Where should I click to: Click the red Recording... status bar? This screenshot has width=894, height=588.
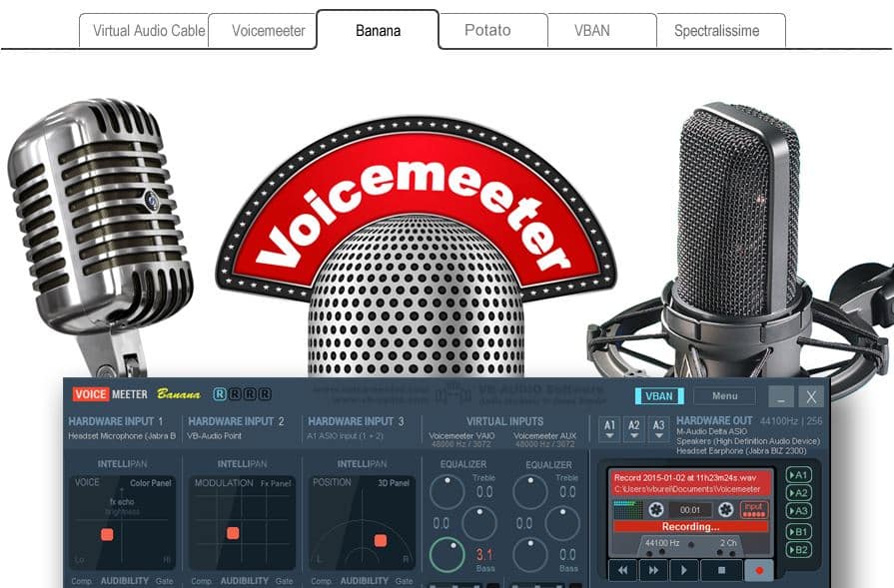pos(690,526)
